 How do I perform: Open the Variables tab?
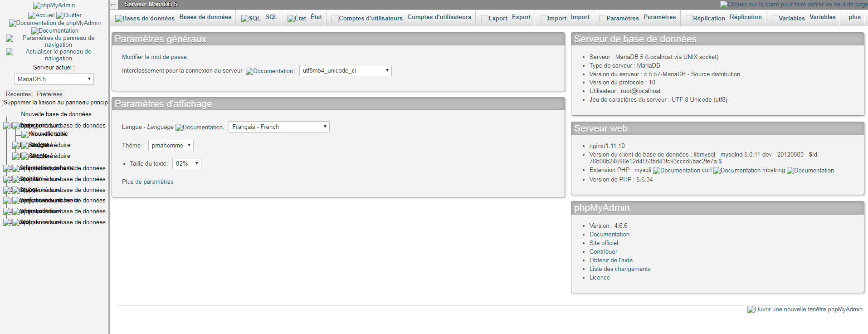click(804, 18)
